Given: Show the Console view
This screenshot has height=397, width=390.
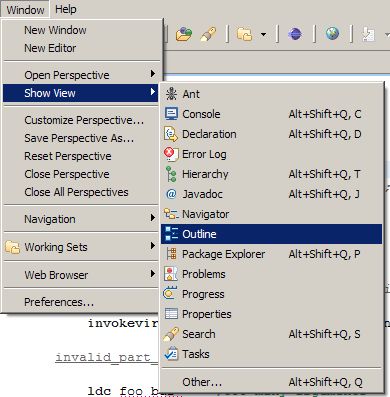Looking at the screenshot, I should pyautogui.click(x=272, y=114).
